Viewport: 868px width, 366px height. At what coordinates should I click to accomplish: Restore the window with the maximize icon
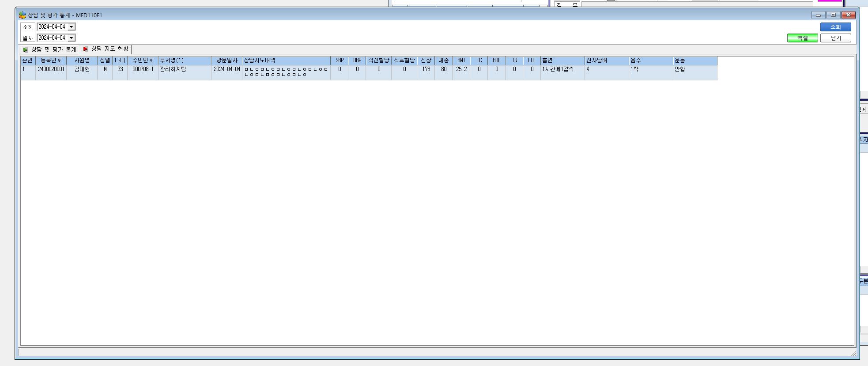click(833, 15)
